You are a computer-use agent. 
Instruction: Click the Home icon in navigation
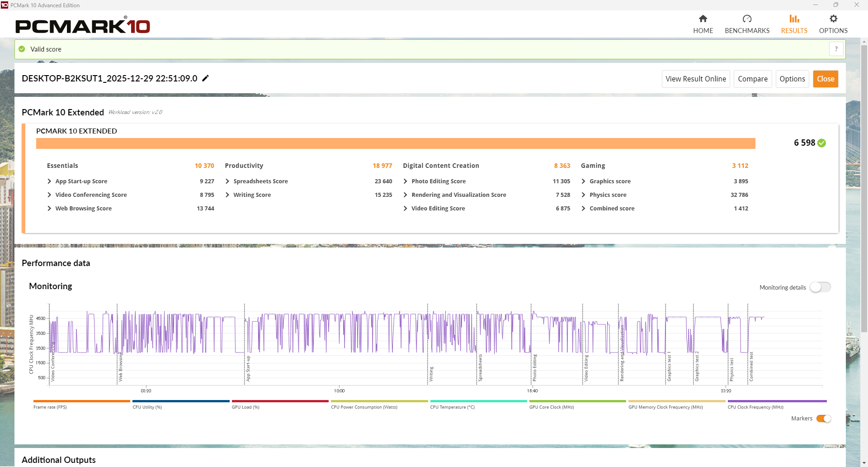(703, 19)
